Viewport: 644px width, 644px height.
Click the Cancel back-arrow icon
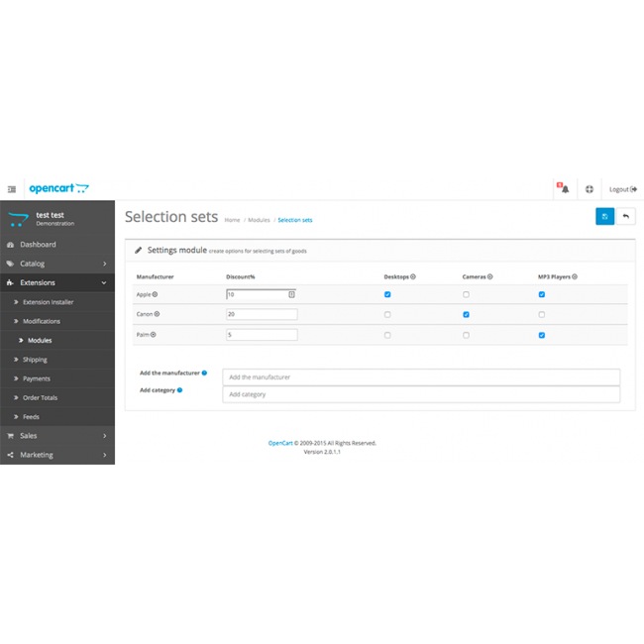tap(625, 216)
